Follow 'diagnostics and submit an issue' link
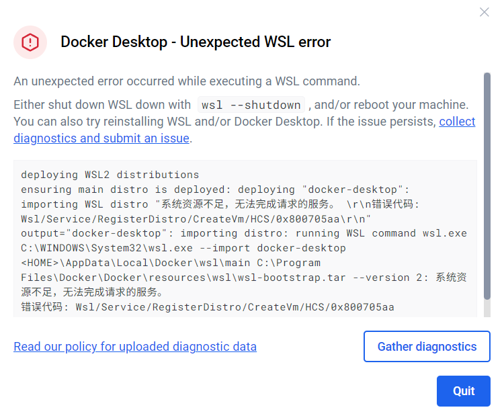Screen dimensions: 504x420 point(101,138)
